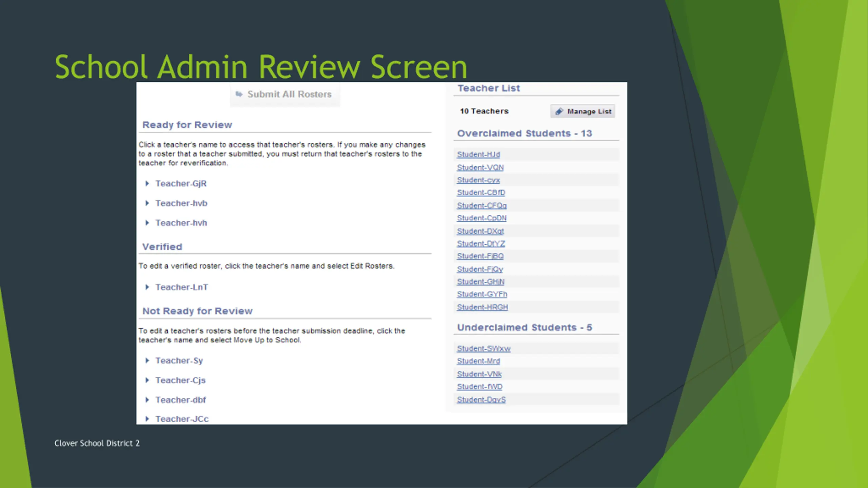Select the Teacher-Cjs name

[180, 380]
